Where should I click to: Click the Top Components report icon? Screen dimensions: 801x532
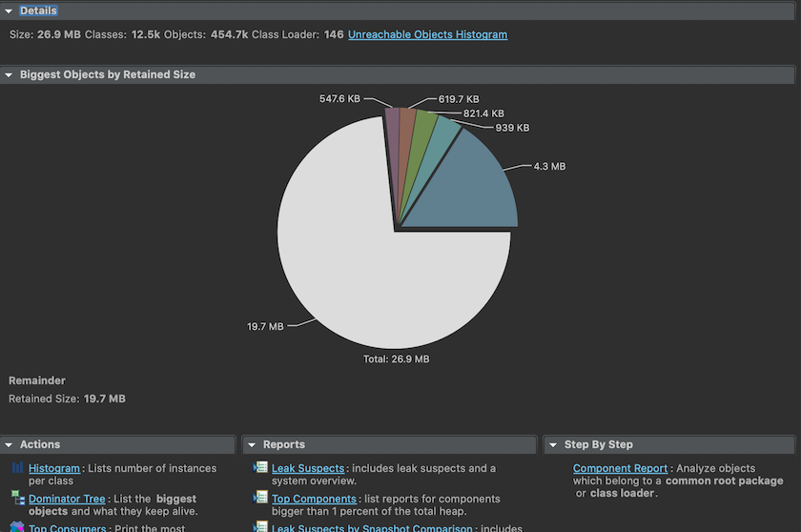(260, 498)
